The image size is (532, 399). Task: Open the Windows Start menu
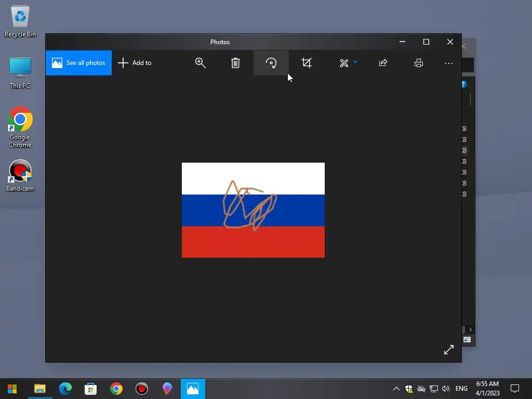coord(12,389)
